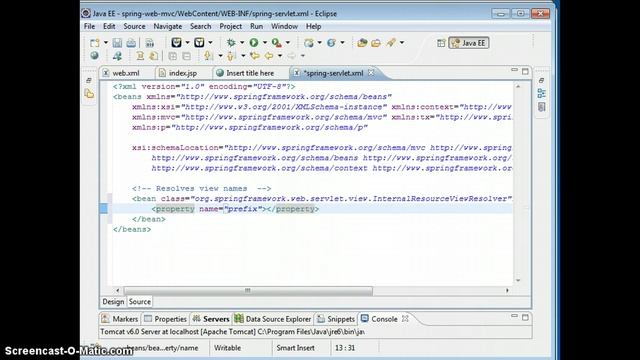Click the horizontal scrollbar thumb in editor

[248, 291]
